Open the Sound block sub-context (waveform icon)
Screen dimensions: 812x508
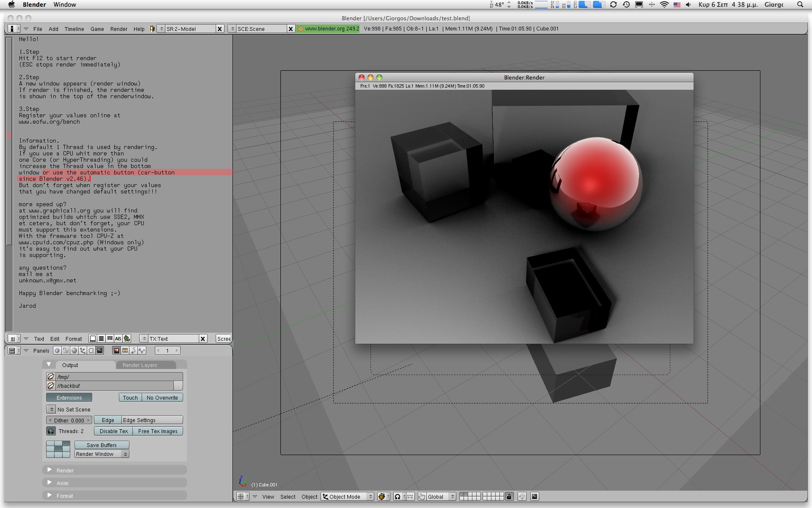(142, 351)
